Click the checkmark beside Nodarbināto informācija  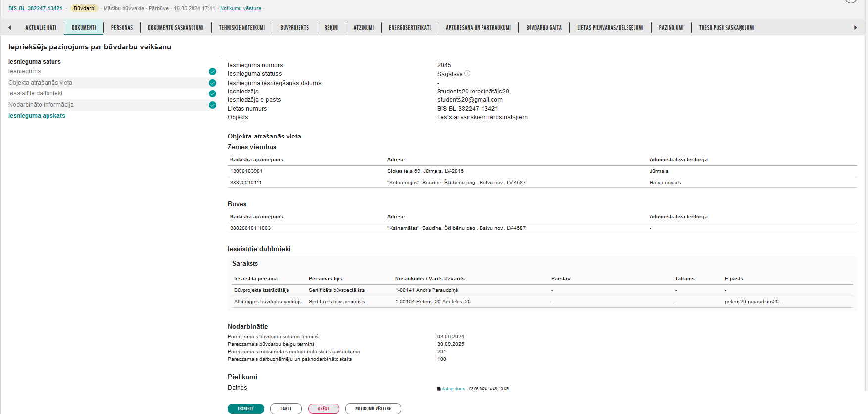coord(212,105)
